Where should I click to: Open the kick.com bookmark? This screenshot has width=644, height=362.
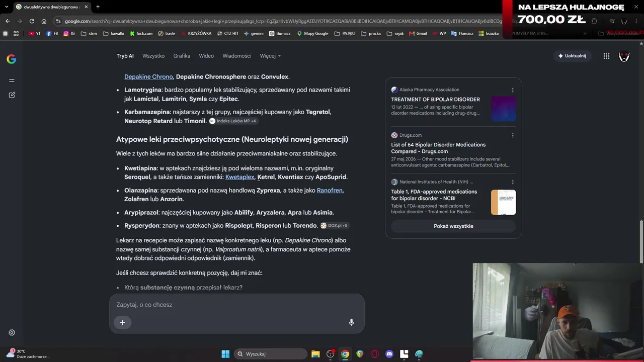141,34
